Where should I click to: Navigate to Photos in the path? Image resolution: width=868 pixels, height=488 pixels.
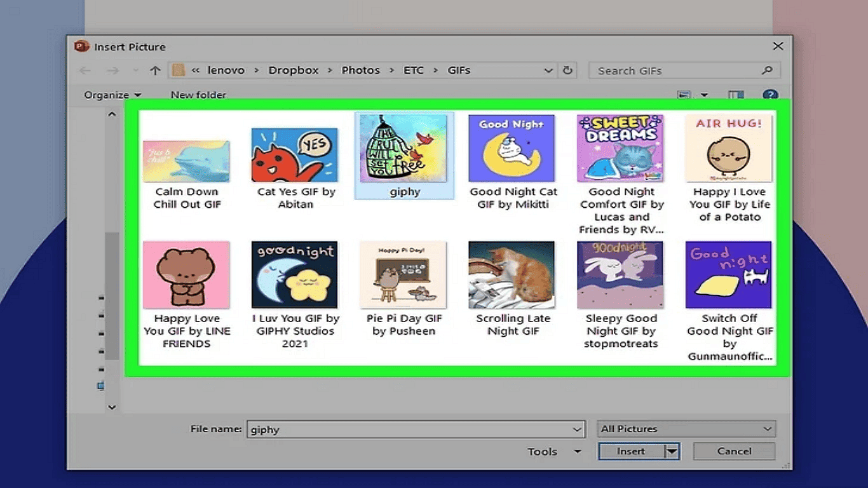361,71
